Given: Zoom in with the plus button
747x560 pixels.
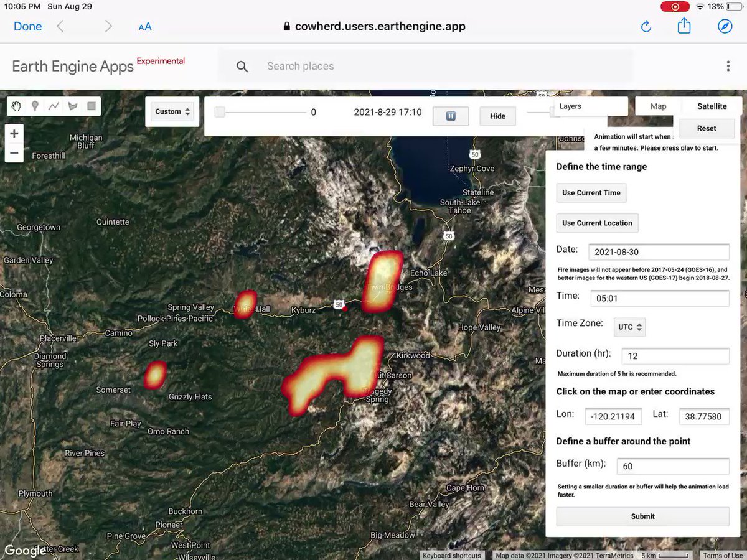Looking at the screenshot, I should 14,134.
